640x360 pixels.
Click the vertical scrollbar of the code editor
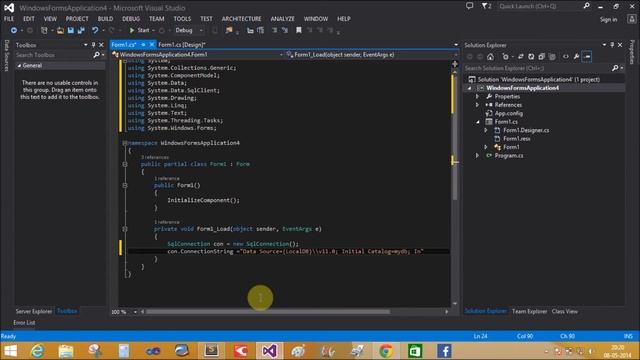click(x=455, y=137)
